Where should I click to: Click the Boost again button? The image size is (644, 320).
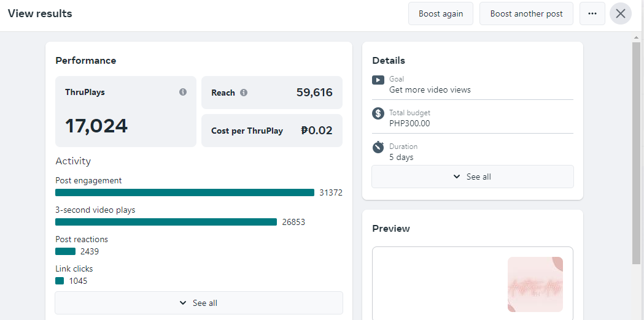point(441,13)
